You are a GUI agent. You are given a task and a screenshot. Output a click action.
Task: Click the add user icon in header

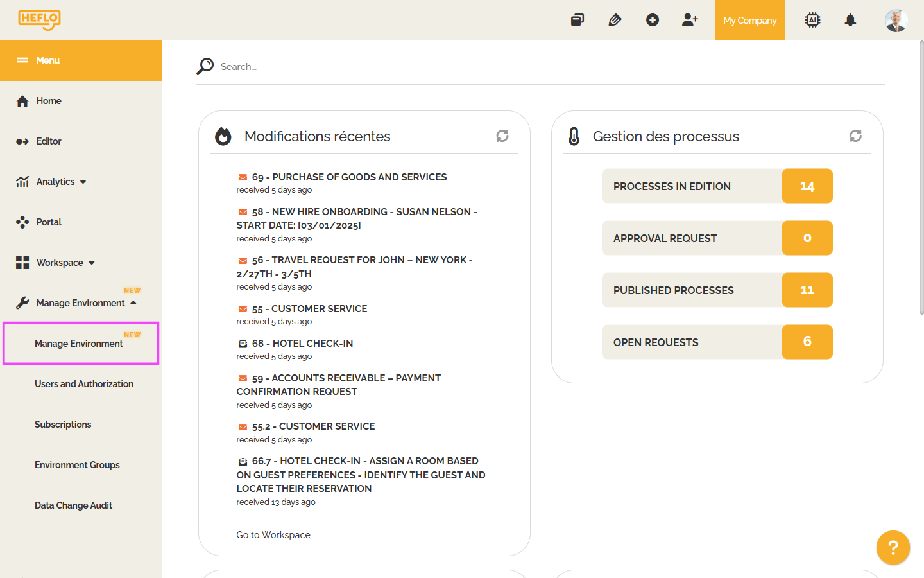click(690, 20)
